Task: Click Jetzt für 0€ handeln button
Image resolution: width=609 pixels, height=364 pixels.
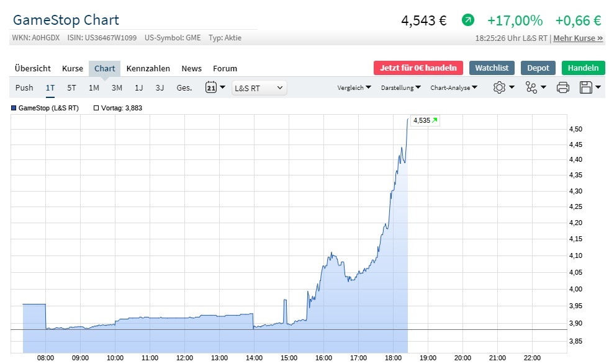Action: 418,68
